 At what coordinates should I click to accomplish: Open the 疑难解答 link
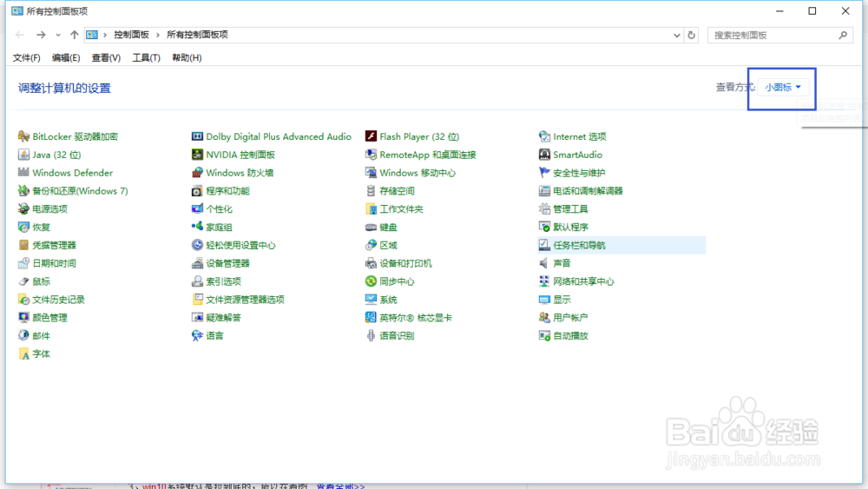(x=224, y=318)
